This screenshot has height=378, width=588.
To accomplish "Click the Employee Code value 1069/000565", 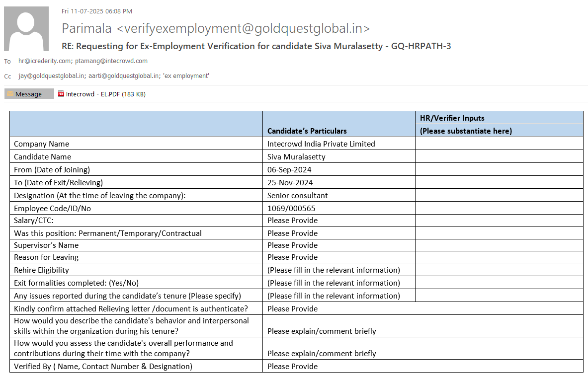I will [291, 209].
